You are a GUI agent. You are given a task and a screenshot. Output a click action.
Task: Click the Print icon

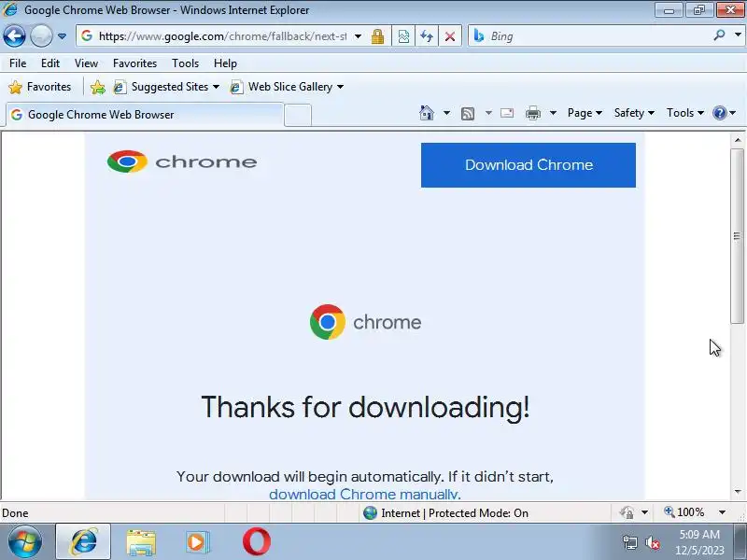point(532,113)
